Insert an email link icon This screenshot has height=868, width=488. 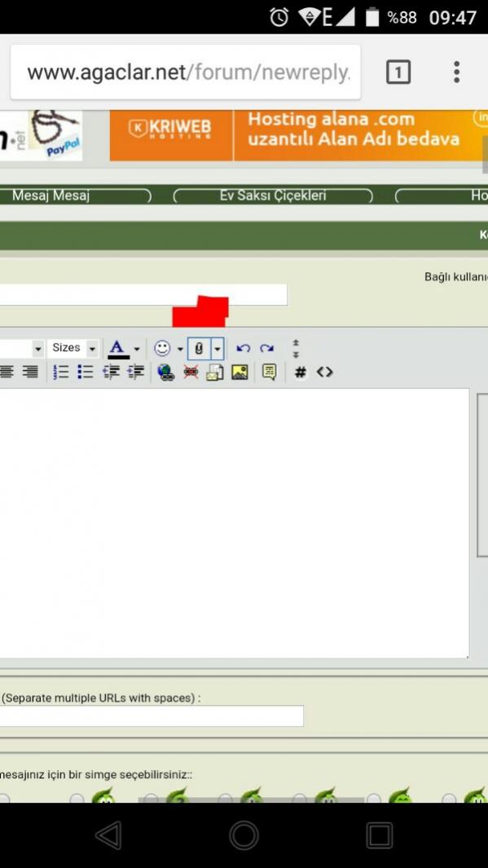click(x=215, y=372)
